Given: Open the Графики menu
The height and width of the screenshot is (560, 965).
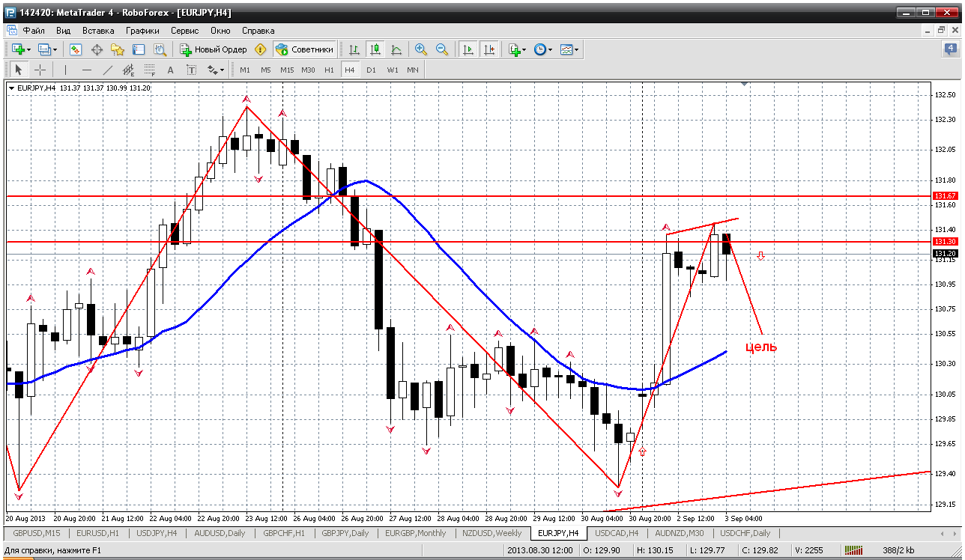Looking at the screenshot, I should pyautogui.click(x=142, y=31).
